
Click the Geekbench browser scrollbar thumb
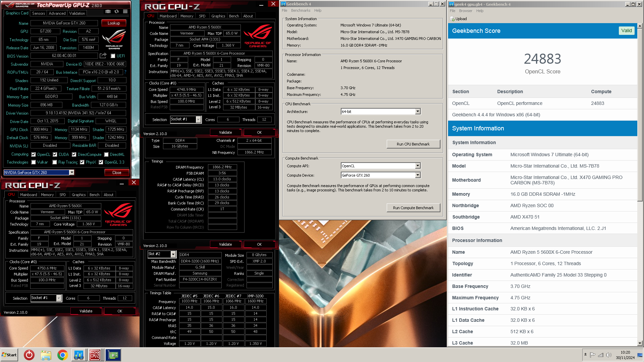pyautogui.click(x=640, y=115)
